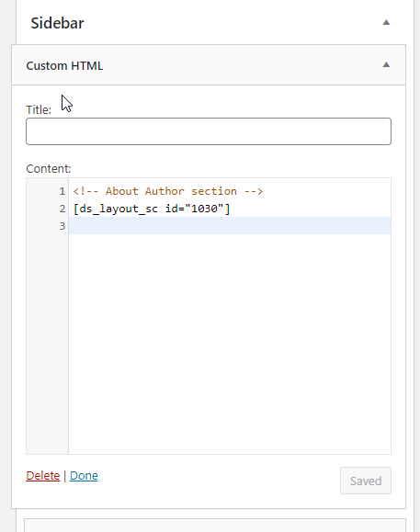Click the highlighted empty line 3
The height and width of the screenshot is (532, 420).
[230, 226]
